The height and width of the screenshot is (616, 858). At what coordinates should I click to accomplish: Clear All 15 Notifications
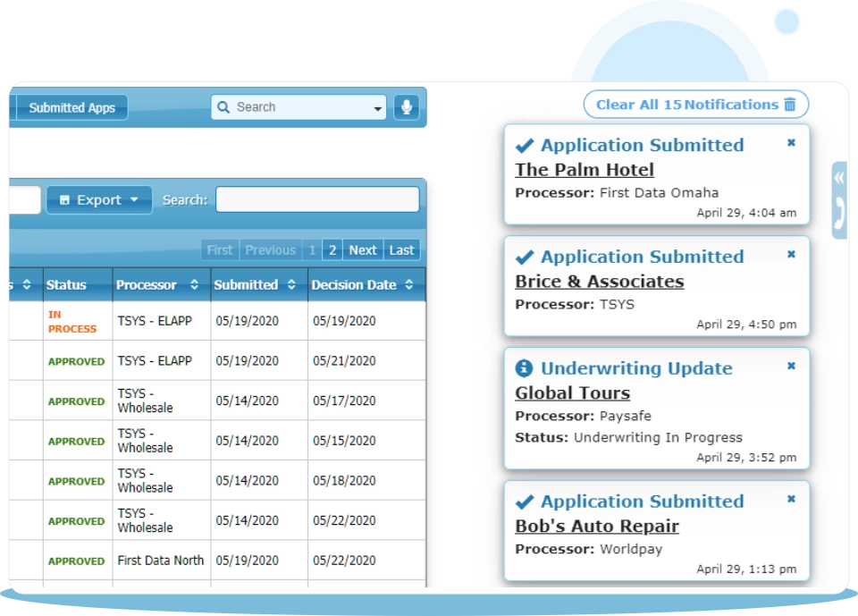696,104
